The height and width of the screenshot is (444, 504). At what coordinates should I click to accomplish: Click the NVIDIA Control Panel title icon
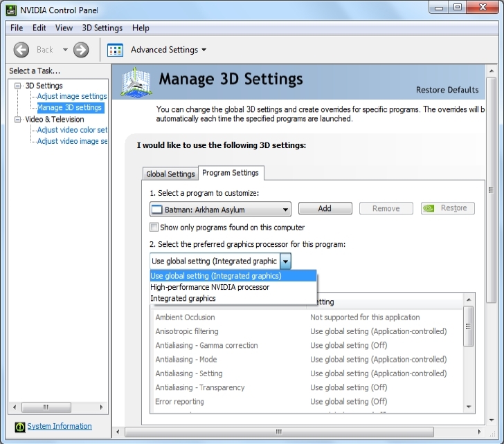point(11,10)
